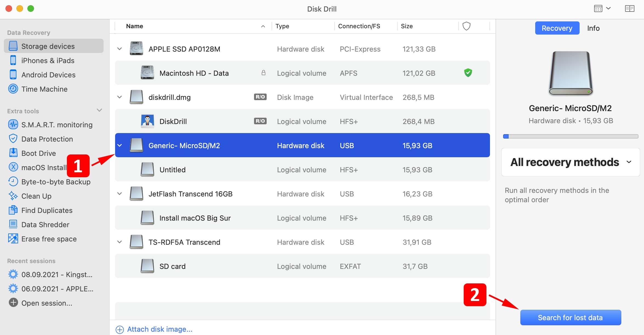Viewport: 644px width, 335px height.
Task: Click the macOS Installer X icon
Action: [x=13, y=167]
